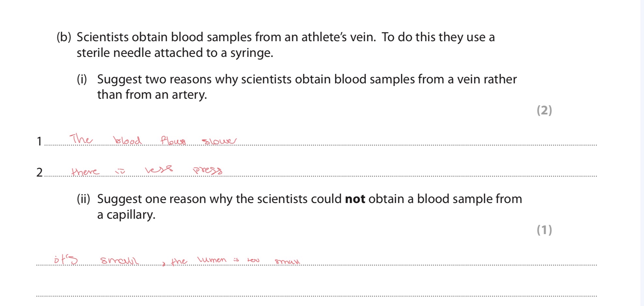Screen dimensions: 644x306
Task: Click handwritten answer 'The blood flows slower'
Action: [x=152, y=140]
